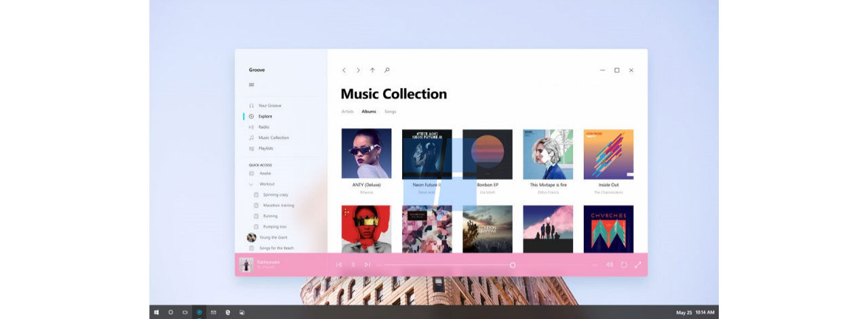Switch to the Songs tab
This screenshot has width=868, height=319.
point(391,111)
